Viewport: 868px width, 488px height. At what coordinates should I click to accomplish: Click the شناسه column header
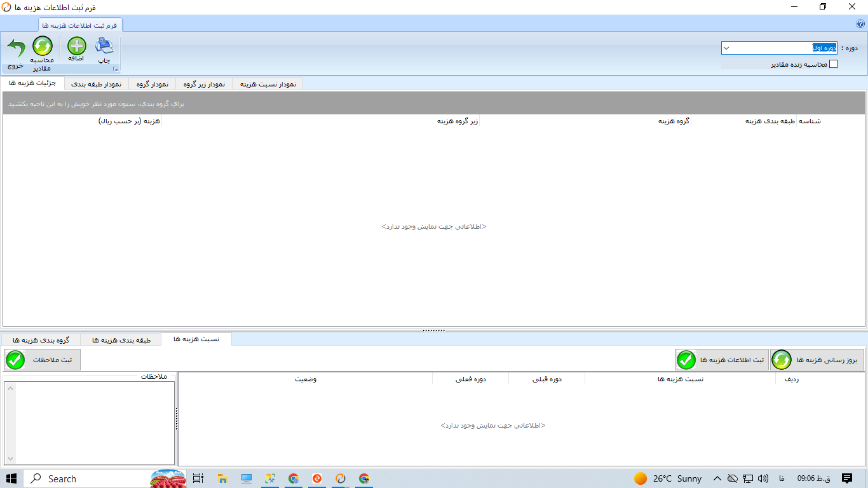coord(810,121)
